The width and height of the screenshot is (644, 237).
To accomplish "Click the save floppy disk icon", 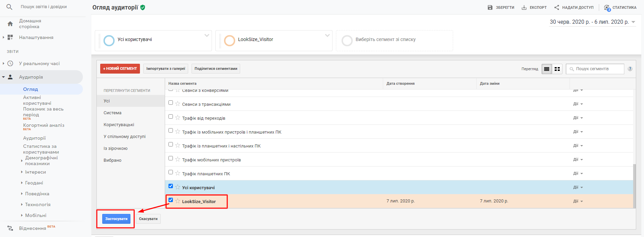I will [x=490, y=7].
